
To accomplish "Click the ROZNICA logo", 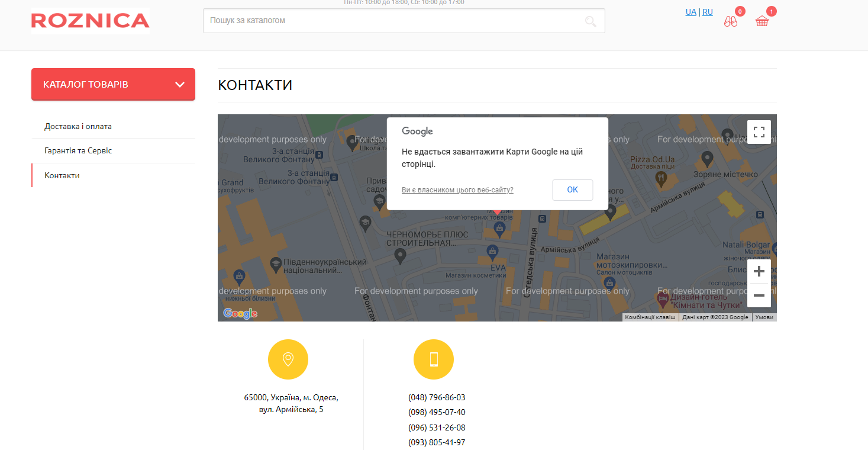I will (90, 21).
